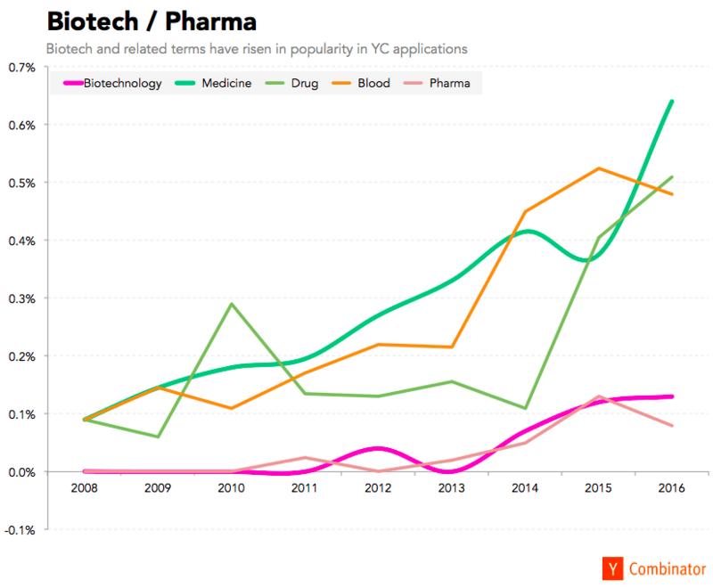Viewport: 713px width, 588px height.
Task: Click the Combinator text beside the logo
Action: tap(668, 569)
